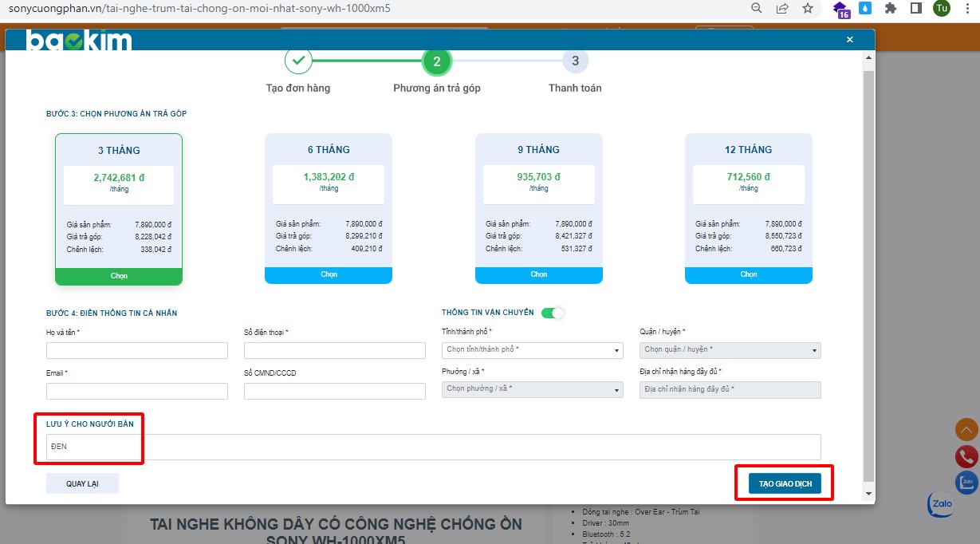Click the 9 THÁNG card title

[x=539, y=150]
